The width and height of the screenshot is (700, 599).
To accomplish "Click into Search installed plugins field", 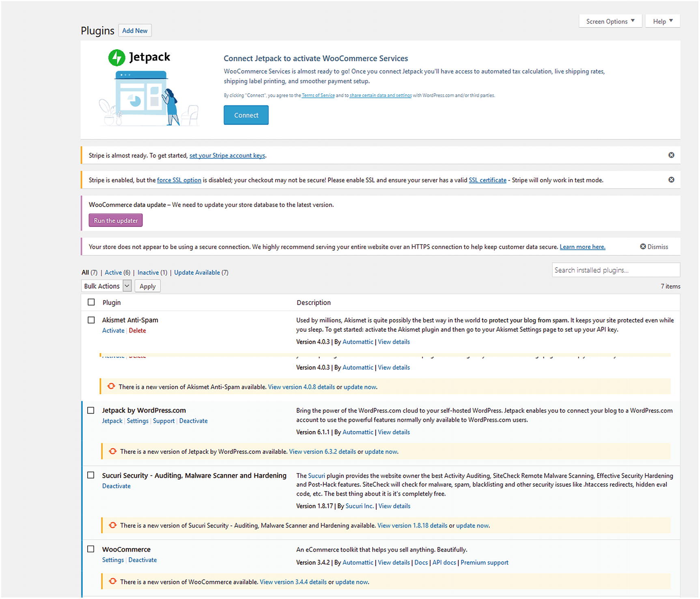I will 616,271.
